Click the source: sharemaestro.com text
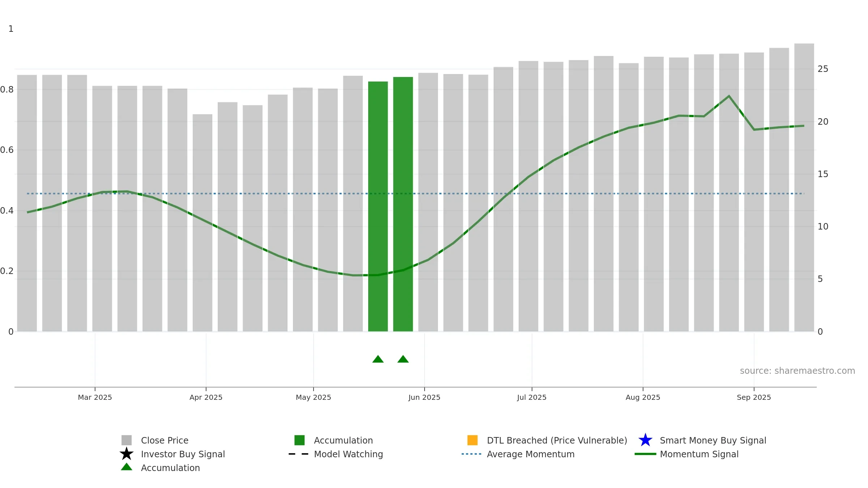This screenshot has height=488, width=868. click(797, 371)
